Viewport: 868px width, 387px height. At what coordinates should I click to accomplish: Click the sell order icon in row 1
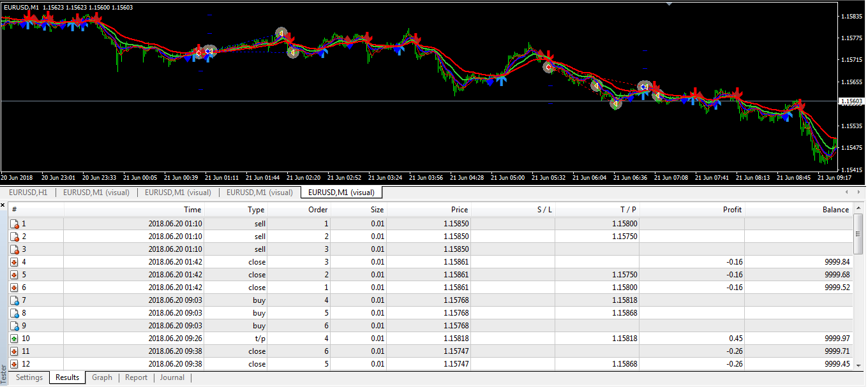(x=14, y=224)
